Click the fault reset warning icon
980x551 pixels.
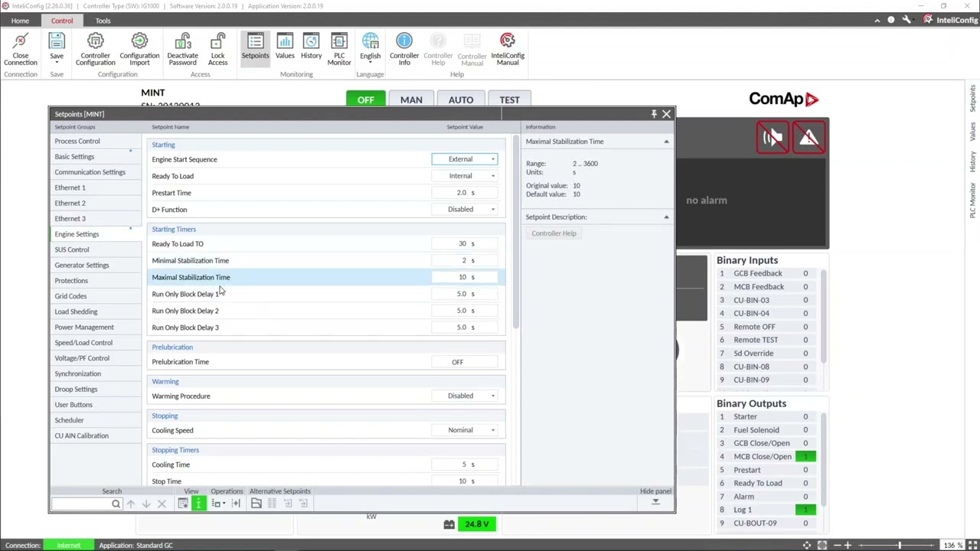point(808,138)
